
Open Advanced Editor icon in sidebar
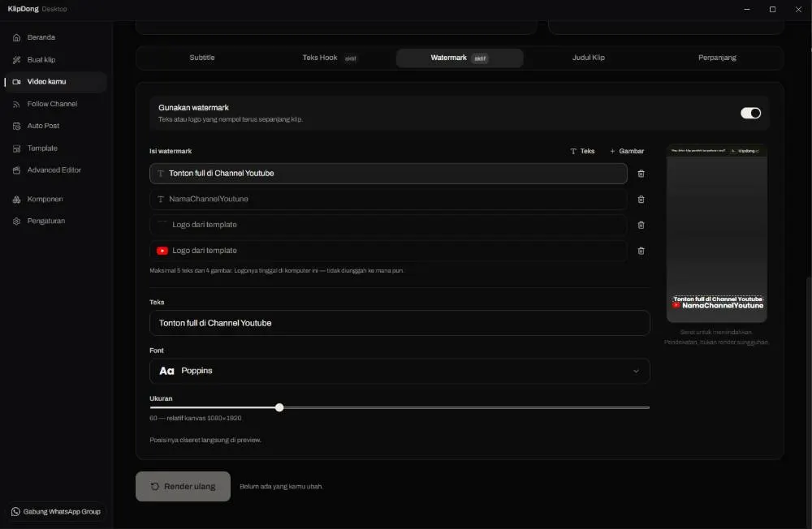pyautogui.click(x=16, y=170)
